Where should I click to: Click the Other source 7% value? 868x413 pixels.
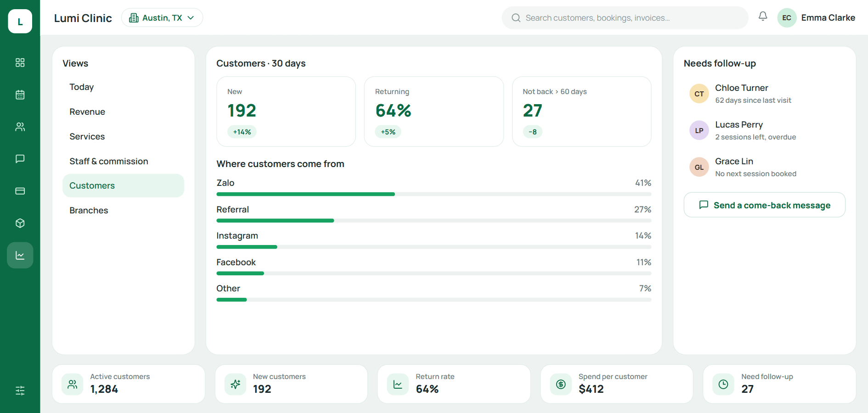645,289
